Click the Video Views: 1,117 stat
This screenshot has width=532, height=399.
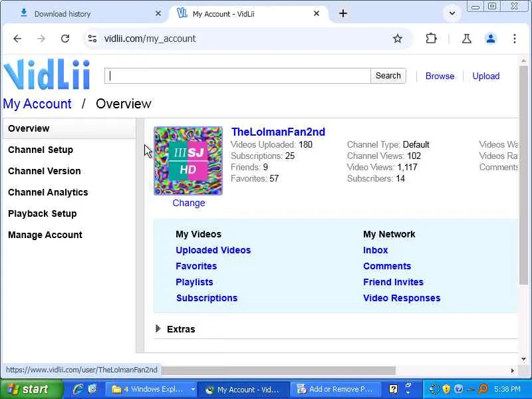[x=382, y=168]
